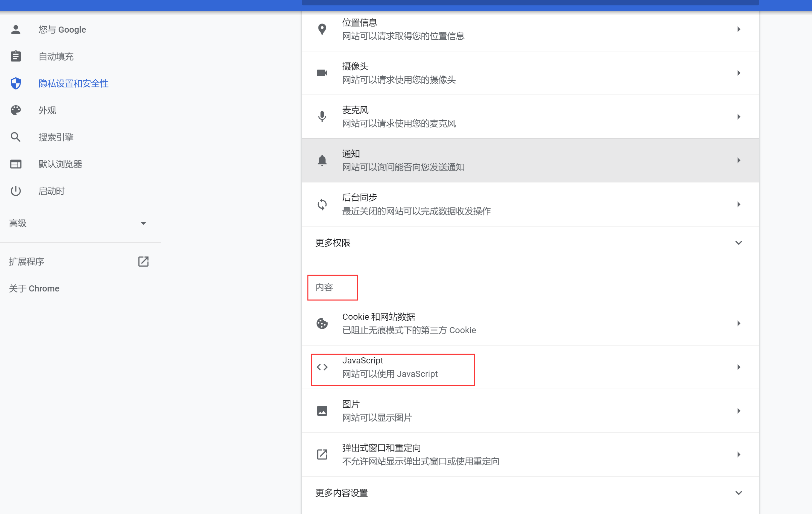Click the image icon for 图片
Viewport: 812px width, 514px height.
322,411
